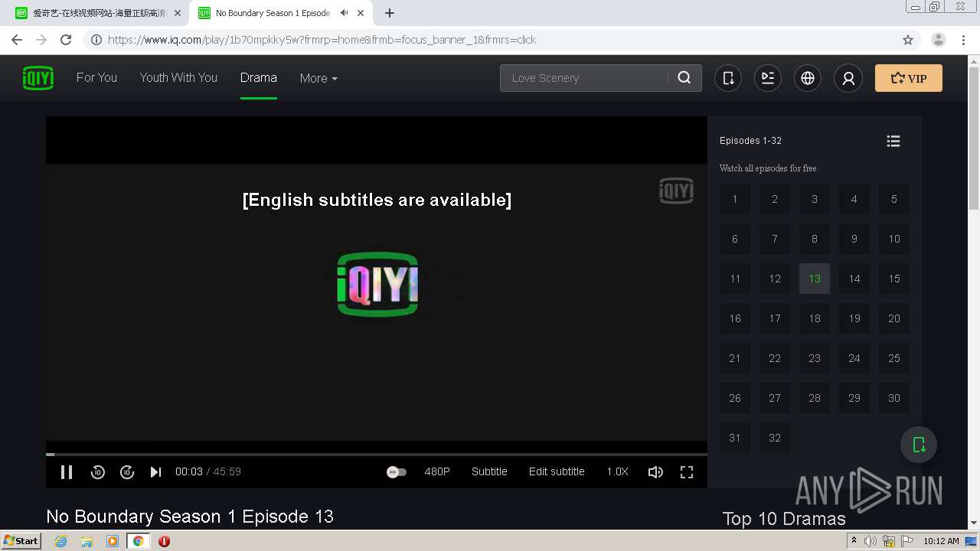Click the page vertical scrollbar
The height and width of the screenshot is (551, 980).
(x=974, y=138)
